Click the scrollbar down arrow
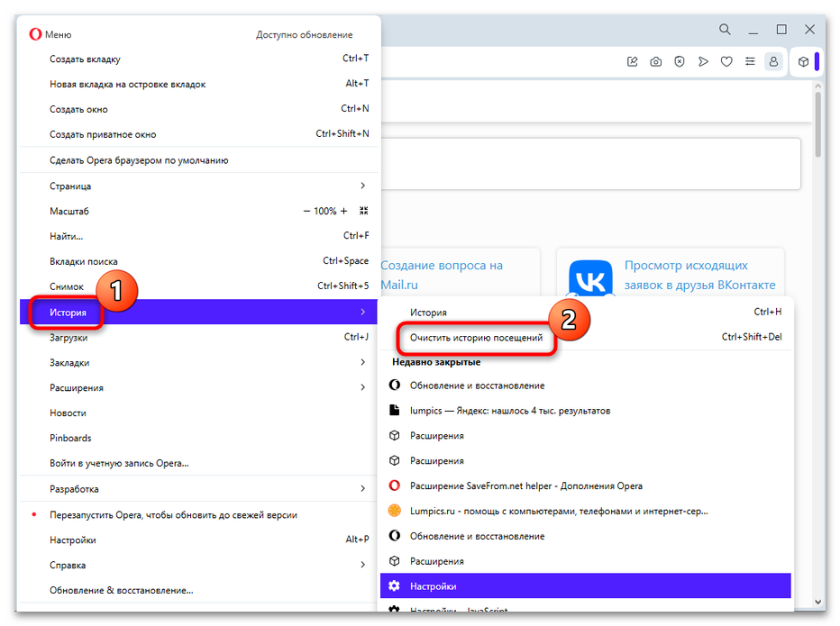Image resolution: width=840 pixels, height=626 pixels. (x=817, y=602)
